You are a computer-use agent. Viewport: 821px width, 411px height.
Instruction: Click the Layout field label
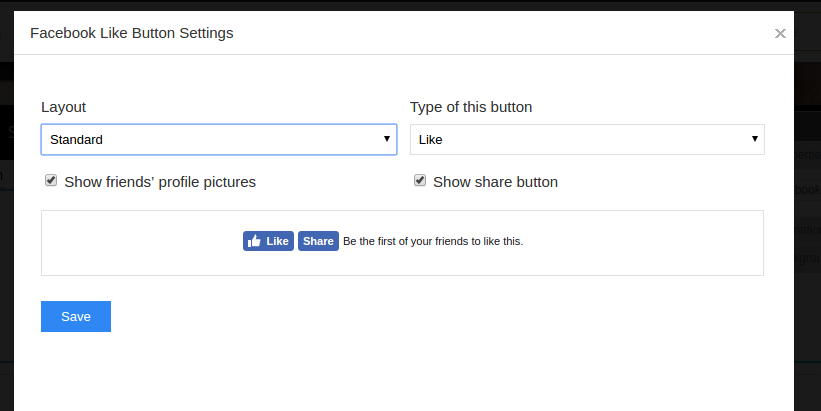tap(63, 107)
